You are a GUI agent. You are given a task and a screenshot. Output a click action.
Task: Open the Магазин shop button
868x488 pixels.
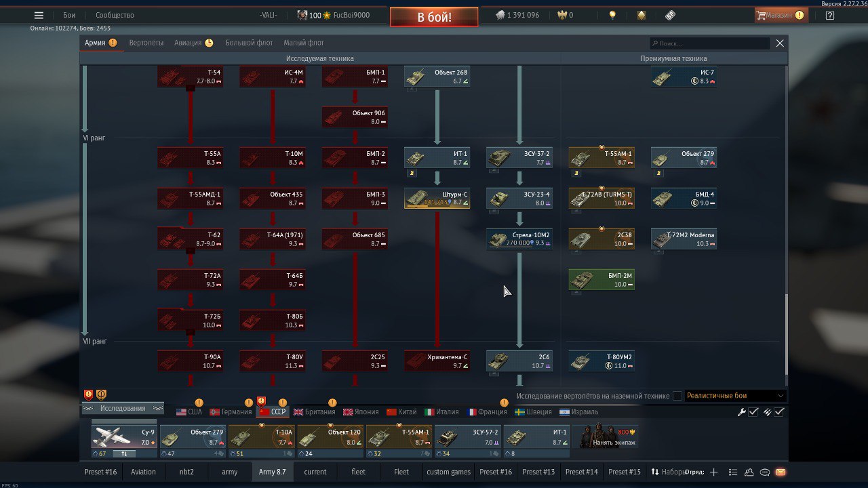pos(781,15)
